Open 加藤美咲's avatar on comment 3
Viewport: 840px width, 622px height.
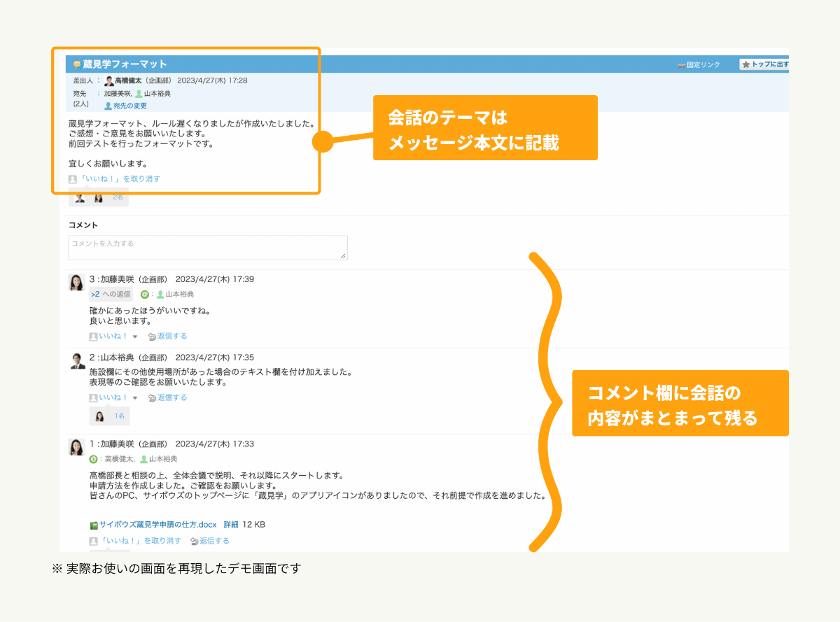pyautogui.click(x=76, y=283)
